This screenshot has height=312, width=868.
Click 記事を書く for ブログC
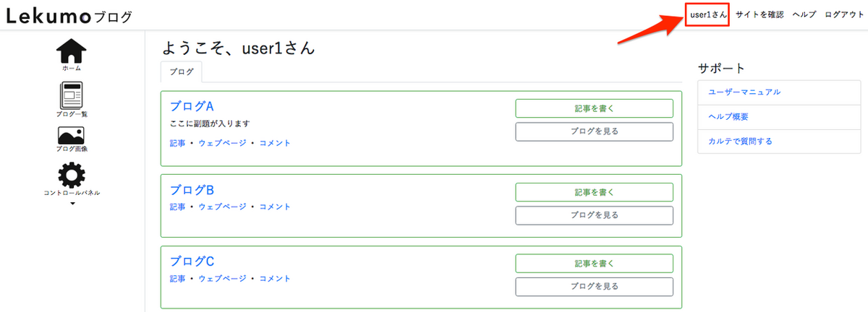click(594, 264)
